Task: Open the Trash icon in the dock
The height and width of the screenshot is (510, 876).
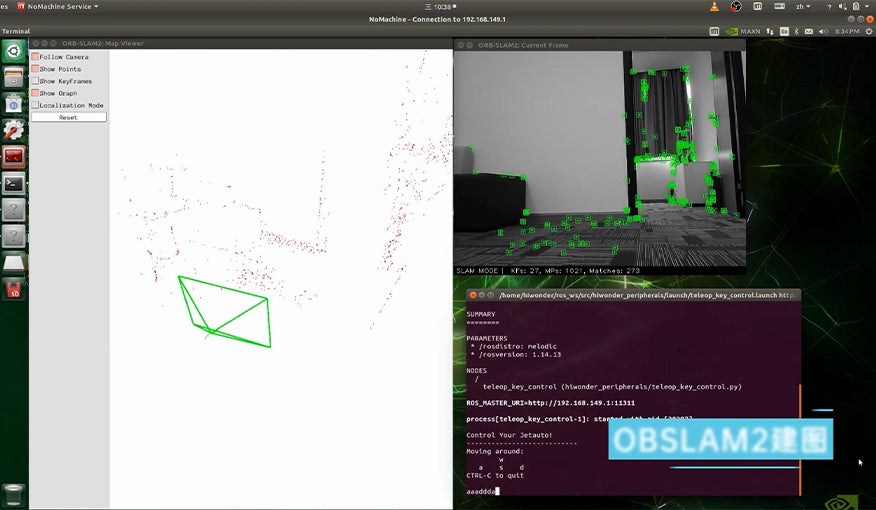Action: (x=14, y=494)
